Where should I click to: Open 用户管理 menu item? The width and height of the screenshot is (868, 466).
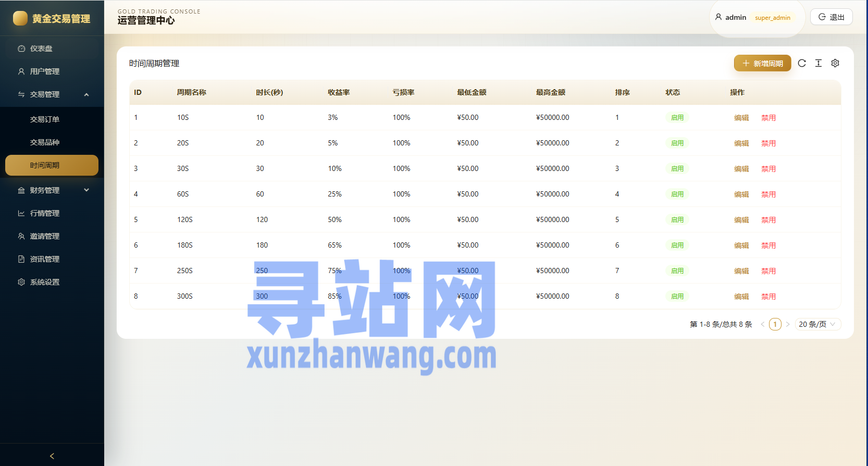coord(52,71)
